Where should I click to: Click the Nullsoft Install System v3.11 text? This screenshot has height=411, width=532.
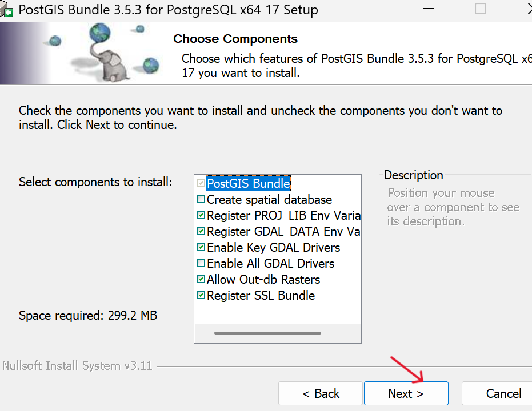tap(77, 366)
